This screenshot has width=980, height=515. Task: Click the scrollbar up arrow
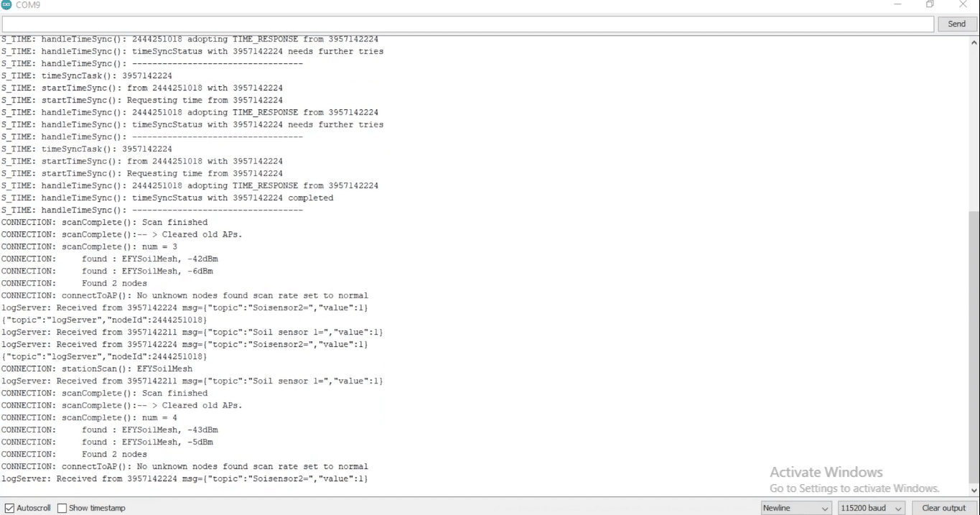[x=974, y=43]
